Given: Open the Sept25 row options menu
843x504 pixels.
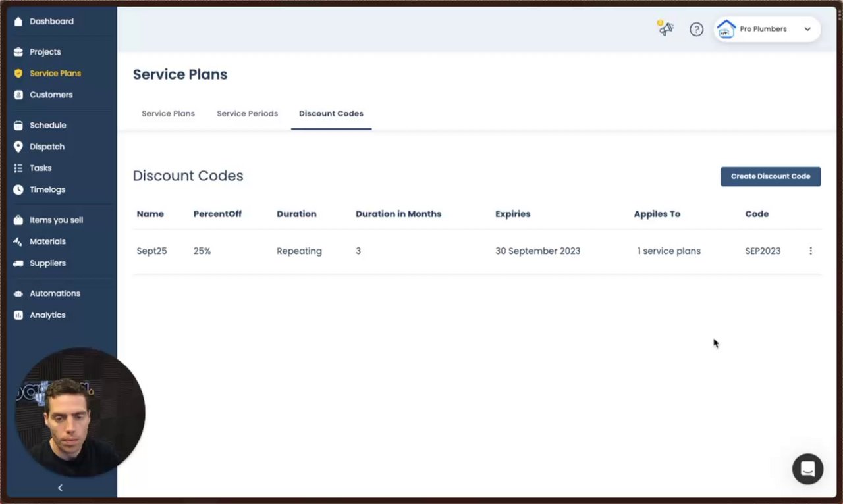Looking at the screenshot, I should (811, 251).
